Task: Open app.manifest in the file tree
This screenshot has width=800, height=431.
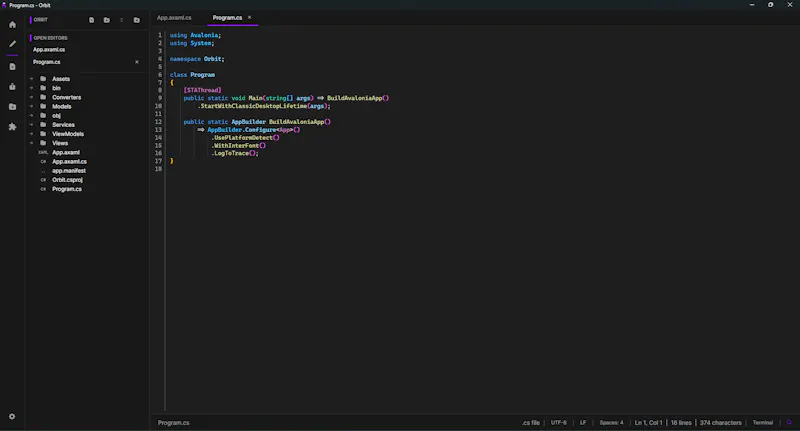Action: 68,170
